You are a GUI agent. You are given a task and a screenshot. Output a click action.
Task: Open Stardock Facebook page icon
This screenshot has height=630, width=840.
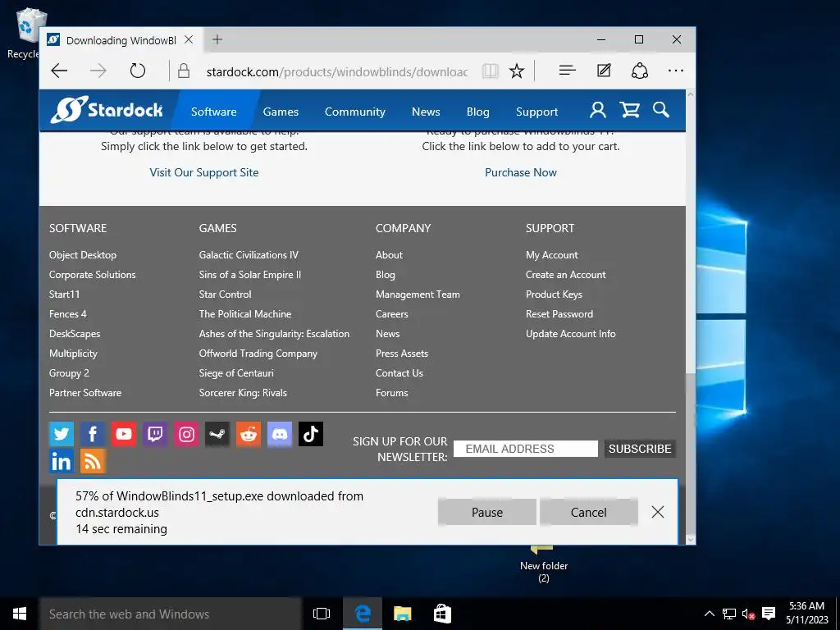pyautogui.click(x=93, y=434)
